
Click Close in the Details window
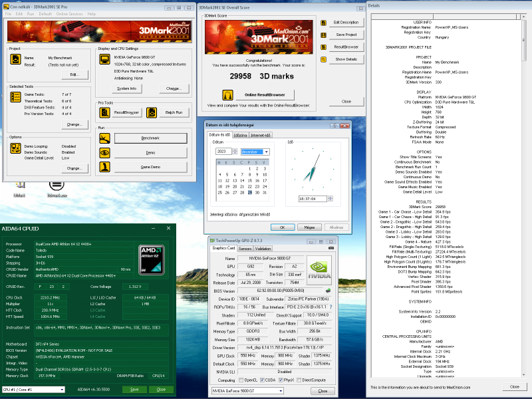pos(514,387)
